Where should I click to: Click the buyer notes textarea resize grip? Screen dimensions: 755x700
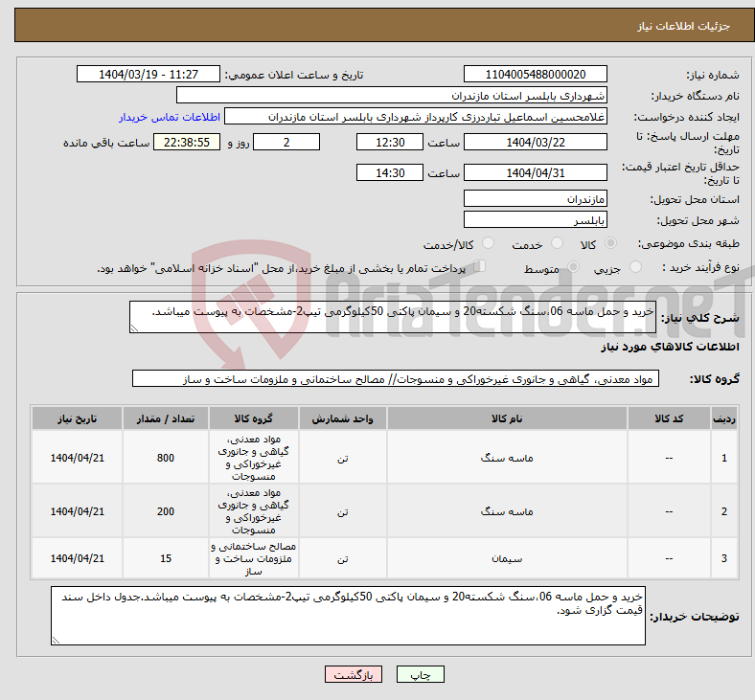point(56,641)
